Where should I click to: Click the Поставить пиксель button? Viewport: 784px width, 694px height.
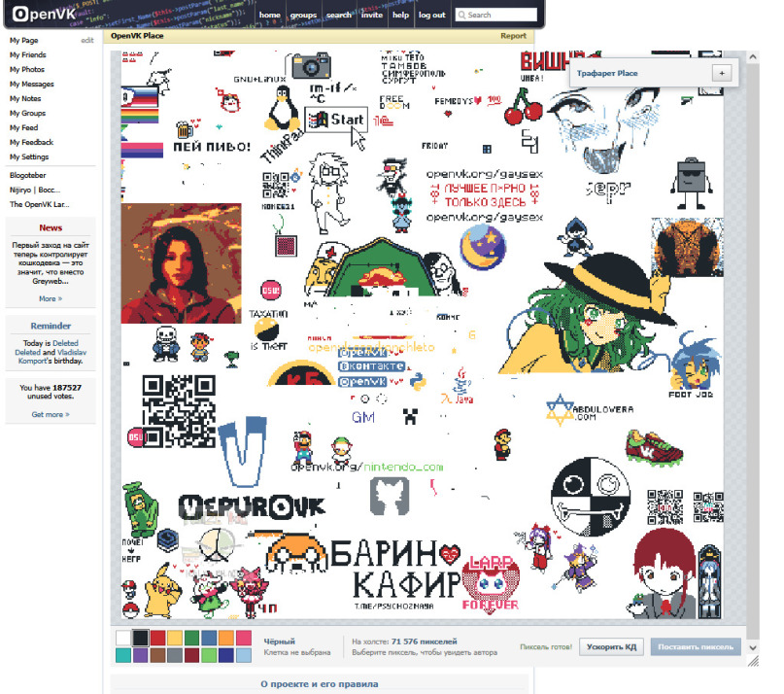(696, 647)
